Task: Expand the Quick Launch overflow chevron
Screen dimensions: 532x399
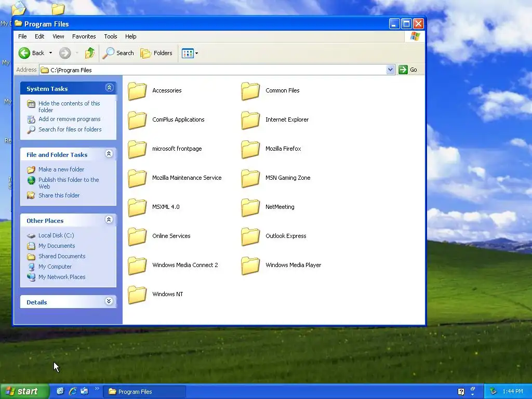Action: point(97,389)
